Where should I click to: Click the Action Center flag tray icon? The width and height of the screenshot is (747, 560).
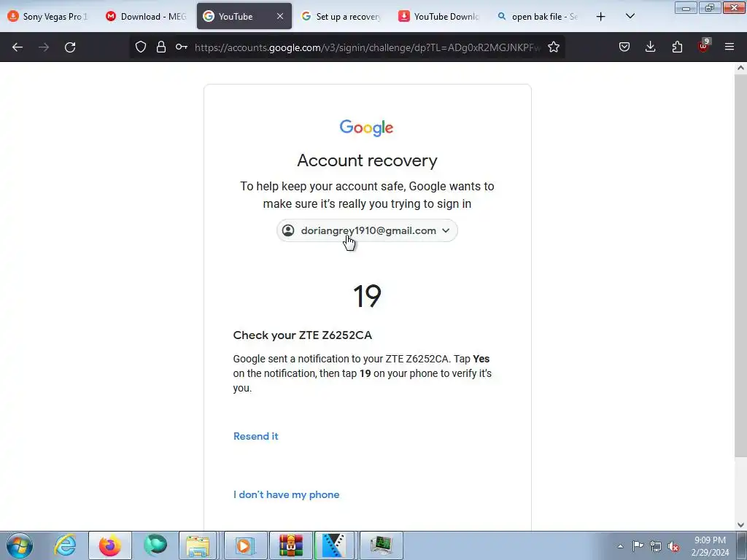pyautogui.click(x=638, y=545)
